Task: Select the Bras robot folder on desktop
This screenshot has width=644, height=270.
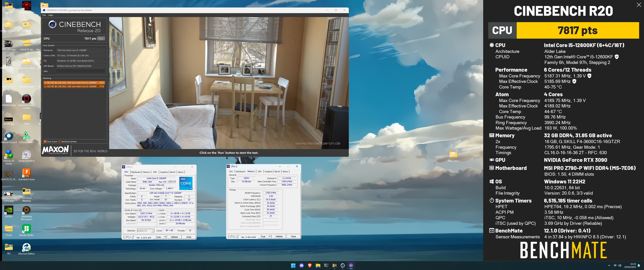Action: (453, 156)
